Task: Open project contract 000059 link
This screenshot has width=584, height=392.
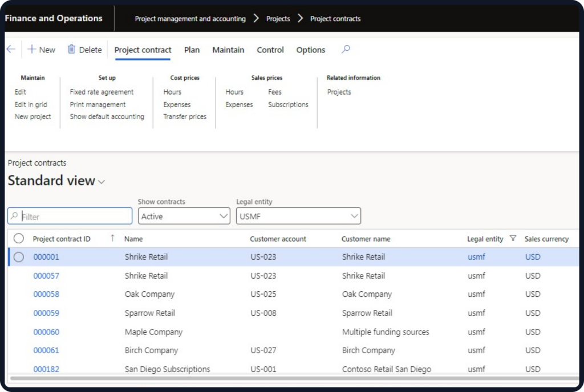Action: 46,313
